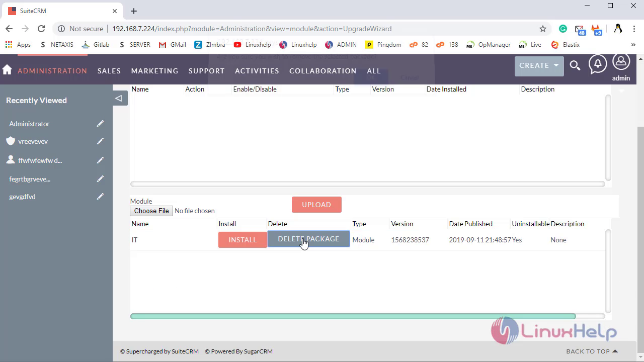Open extension icon with +9 badge
644x362 pixels.
[x=597, y=30]
